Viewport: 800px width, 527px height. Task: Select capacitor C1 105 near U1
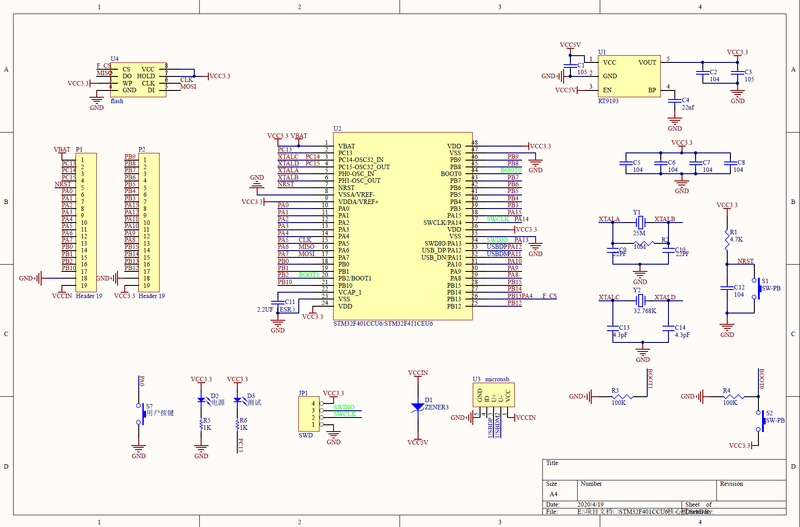tap(570, 68)
